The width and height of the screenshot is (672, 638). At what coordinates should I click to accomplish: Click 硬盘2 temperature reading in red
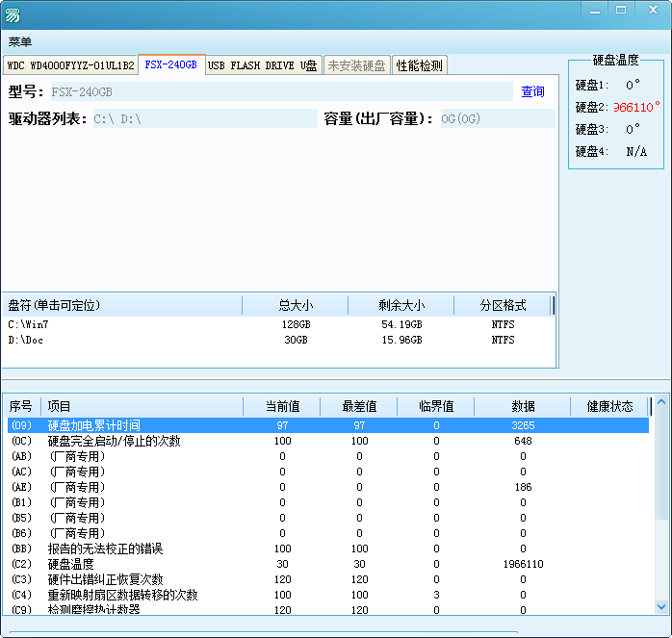(x=636, y=107)
